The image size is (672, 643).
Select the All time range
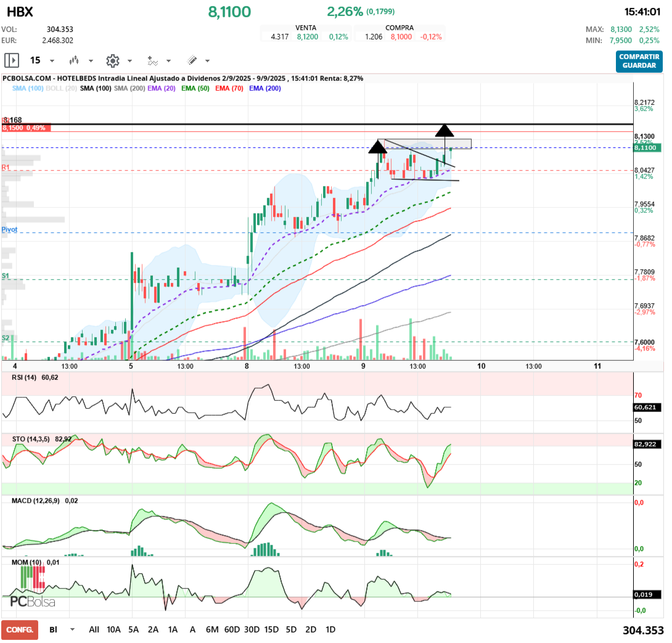[x=94, y=629]
